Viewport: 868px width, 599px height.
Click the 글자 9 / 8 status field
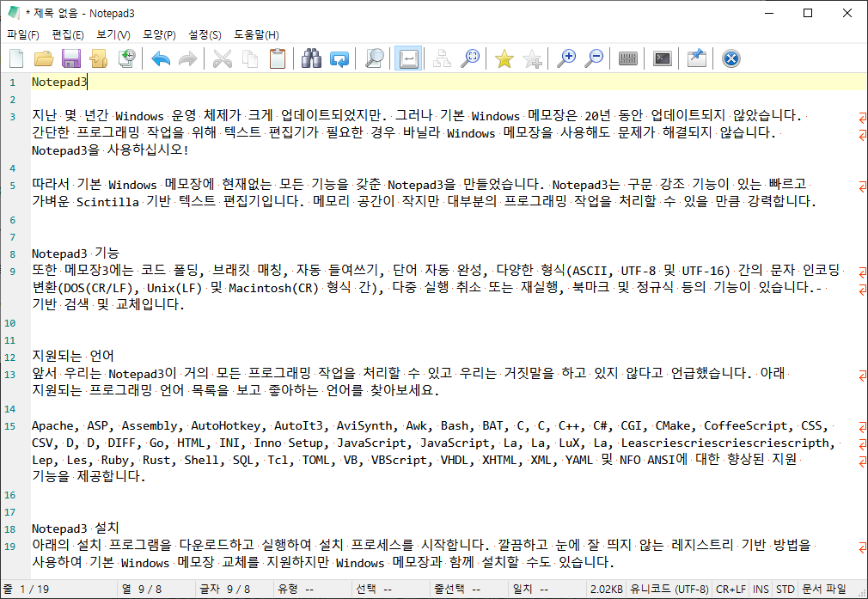235,589
